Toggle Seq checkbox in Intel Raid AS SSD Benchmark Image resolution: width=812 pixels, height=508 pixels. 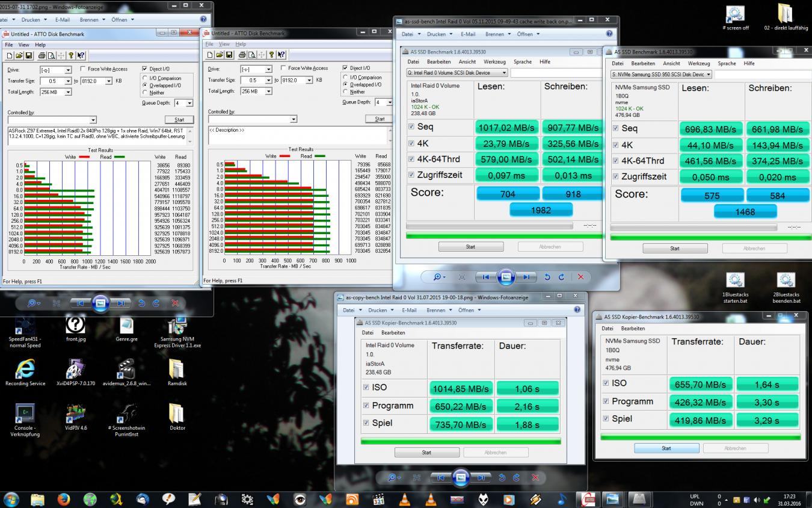pos(411,126)
